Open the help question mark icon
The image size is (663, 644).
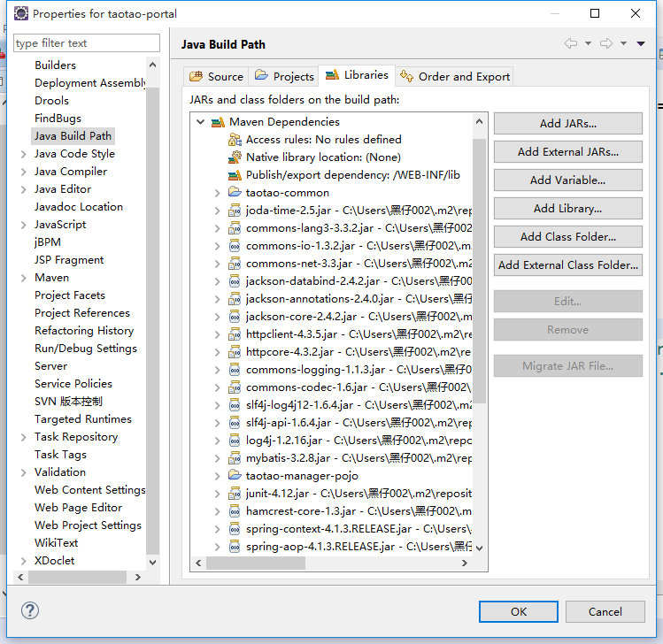pyautogui.click(x=30, y=610)
